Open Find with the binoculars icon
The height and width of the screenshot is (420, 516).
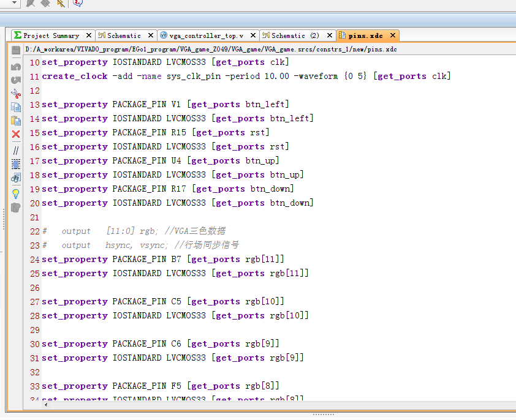[x=16, y=178]
